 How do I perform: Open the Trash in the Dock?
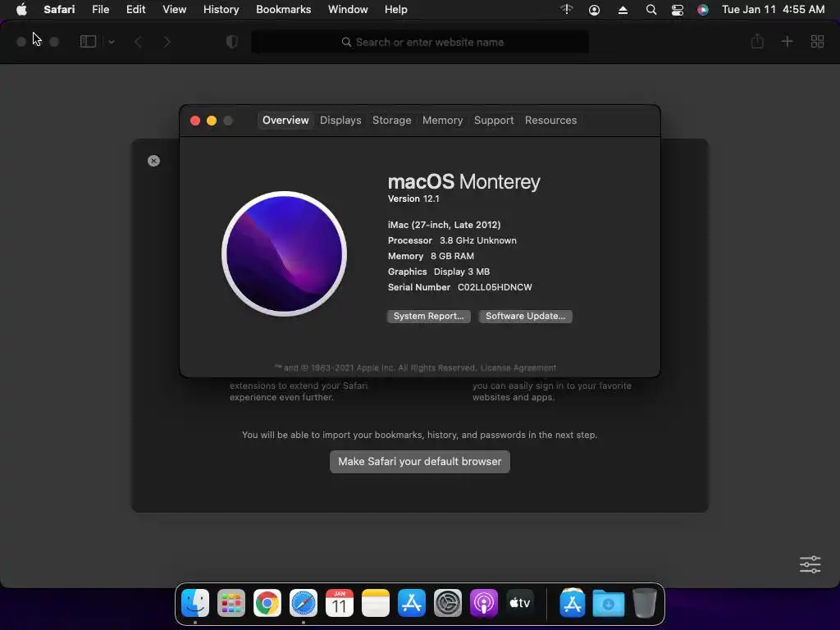pos(645,603)
